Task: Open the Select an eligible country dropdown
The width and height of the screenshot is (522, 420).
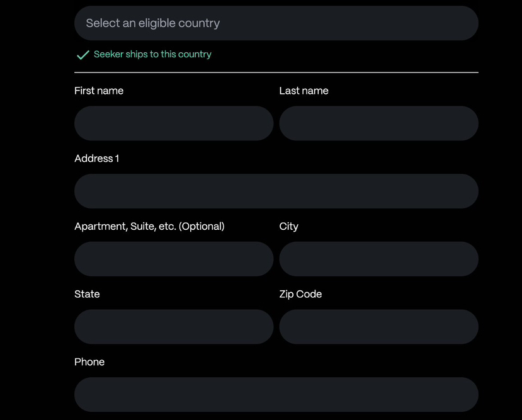Action: pyautogui.click(x=276, y=23)
